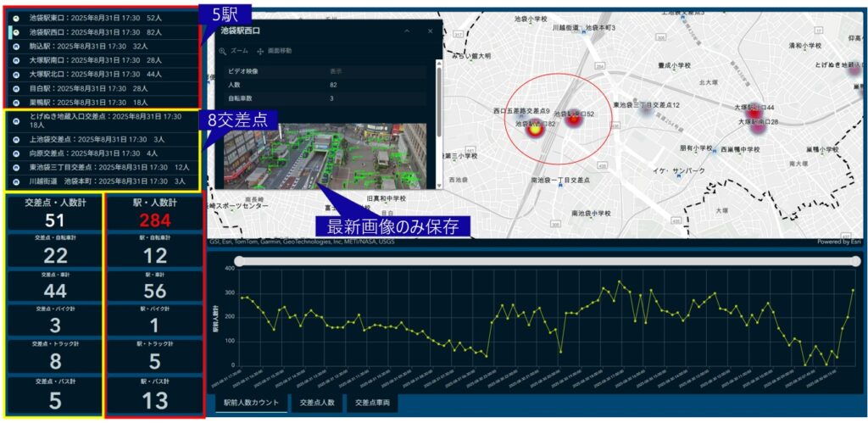
Task: Switch to the 交差点人数 tab
Action: click(317, 404)
